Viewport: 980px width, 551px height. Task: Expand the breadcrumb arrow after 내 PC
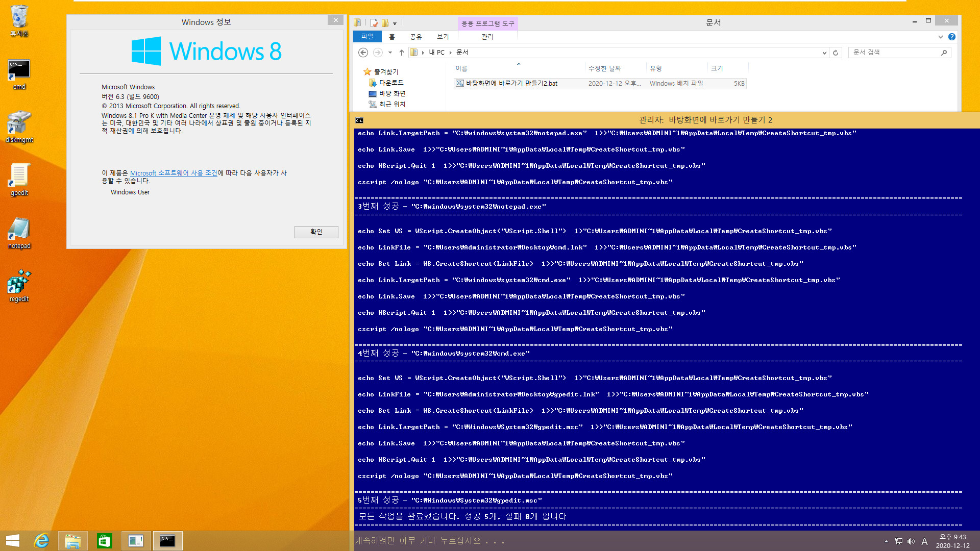451,53
